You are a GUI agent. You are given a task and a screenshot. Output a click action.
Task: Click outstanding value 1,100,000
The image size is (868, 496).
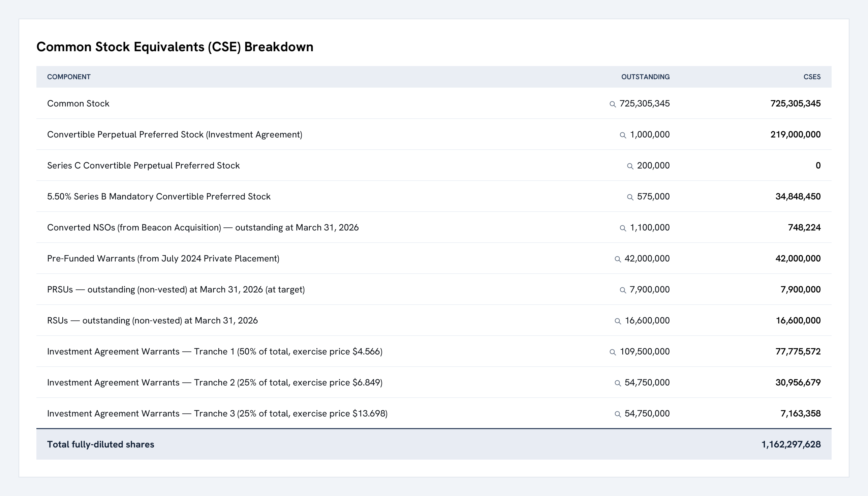(x=650, y=227)
